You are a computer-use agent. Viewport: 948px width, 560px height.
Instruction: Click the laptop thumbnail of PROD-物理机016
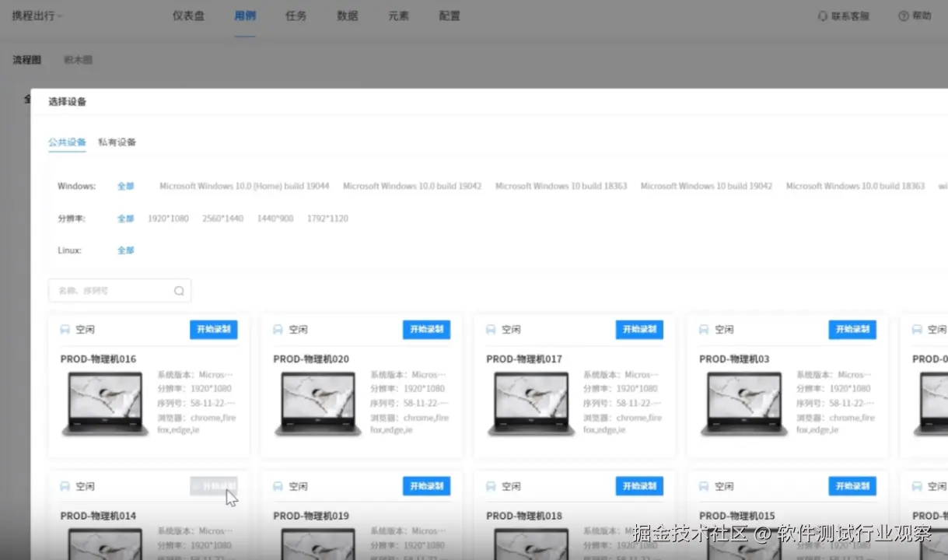pyautogui.click(x=105, y=404)
